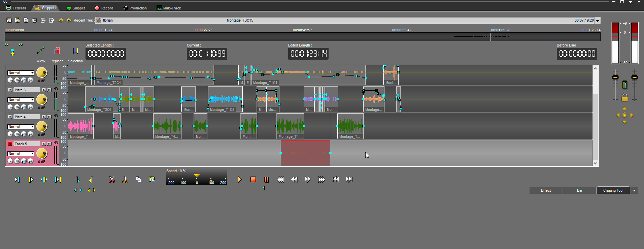Click the Replace tool icon

point(57,51)
